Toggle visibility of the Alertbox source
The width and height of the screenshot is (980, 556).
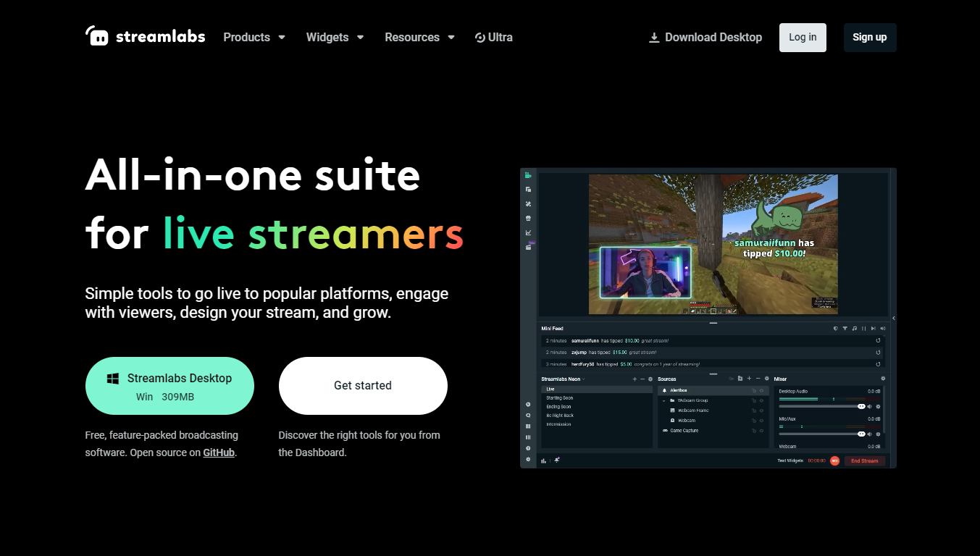[761, 390]
